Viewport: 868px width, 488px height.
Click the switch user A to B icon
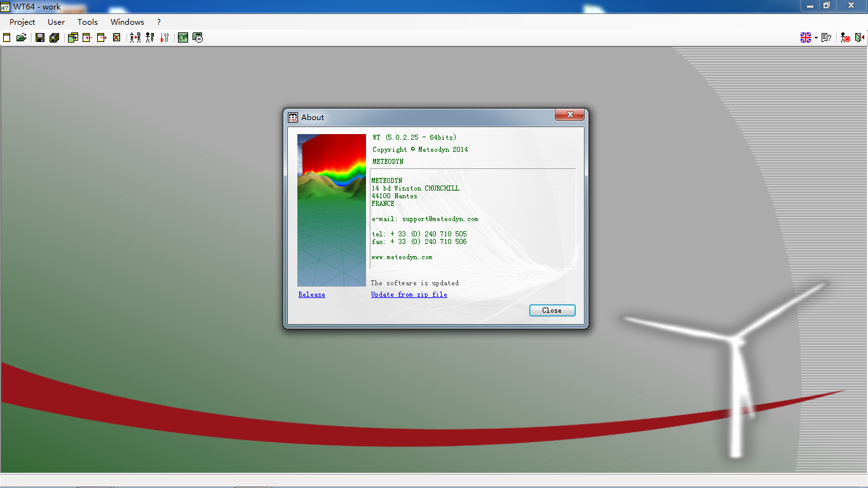pyautogui.click(x=135, y=37)
